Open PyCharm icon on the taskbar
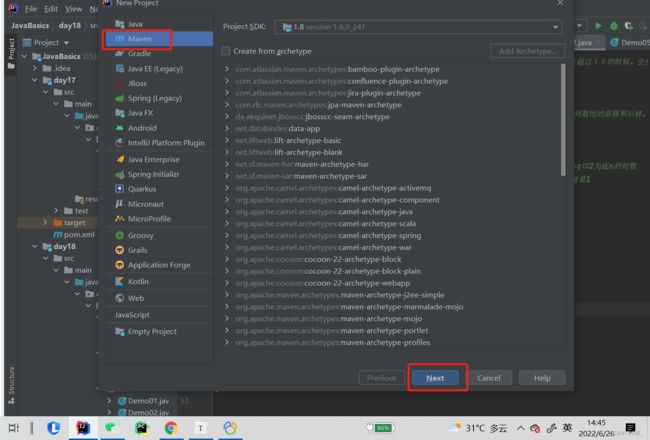The height and width of the screenshot is (440, 650). pos(141,428)
